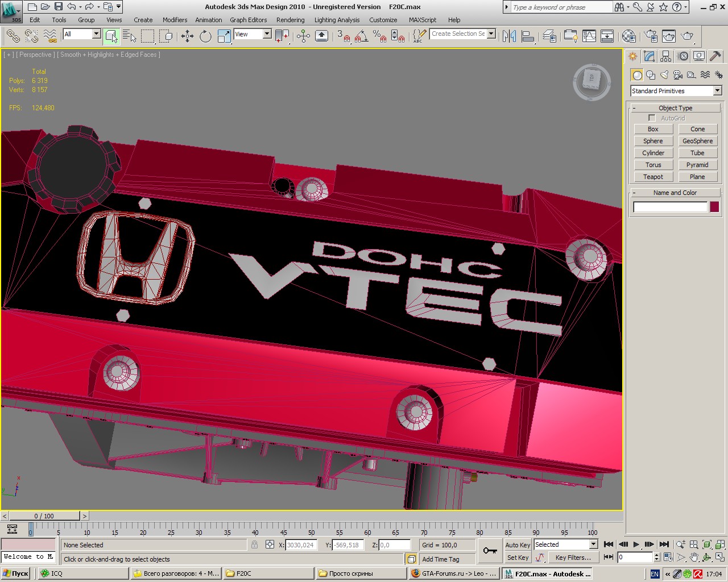Viewport: 728px width, 582px height.
Task: Activate the Bind to Space Warp tool
Action: click(51, 36)
